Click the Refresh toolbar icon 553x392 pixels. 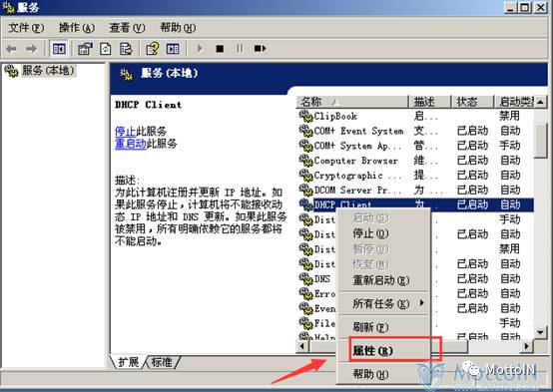[x=106, y=49]
